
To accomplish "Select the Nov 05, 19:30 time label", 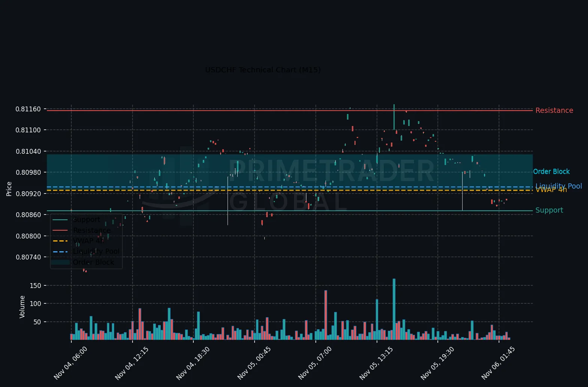I will pyautogui.click(x=437, y=363).
